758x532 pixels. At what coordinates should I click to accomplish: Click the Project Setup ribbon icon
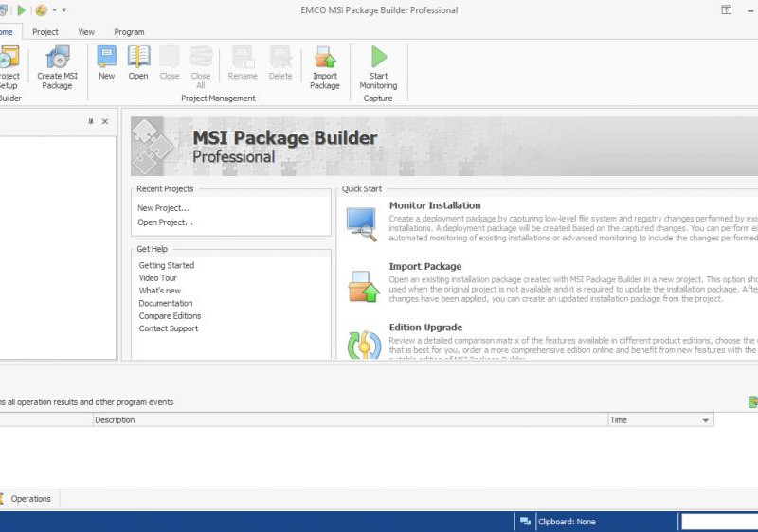click(9, 57)
